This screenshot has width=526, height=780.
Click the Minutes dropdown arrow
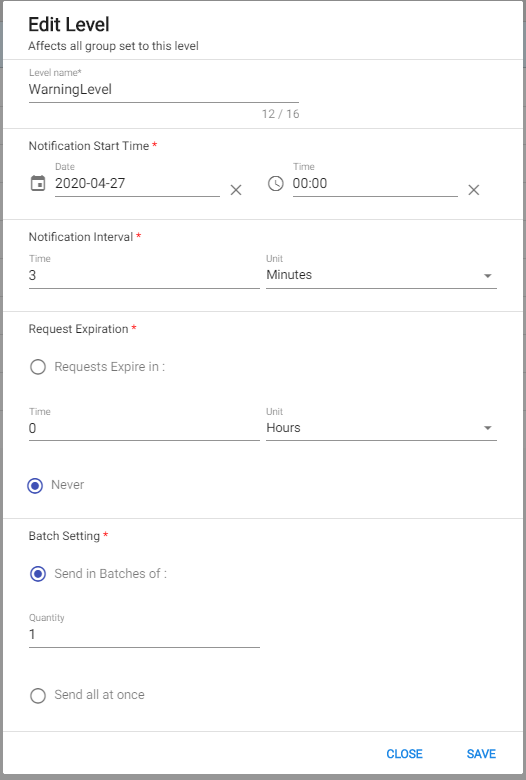point(488,276)
